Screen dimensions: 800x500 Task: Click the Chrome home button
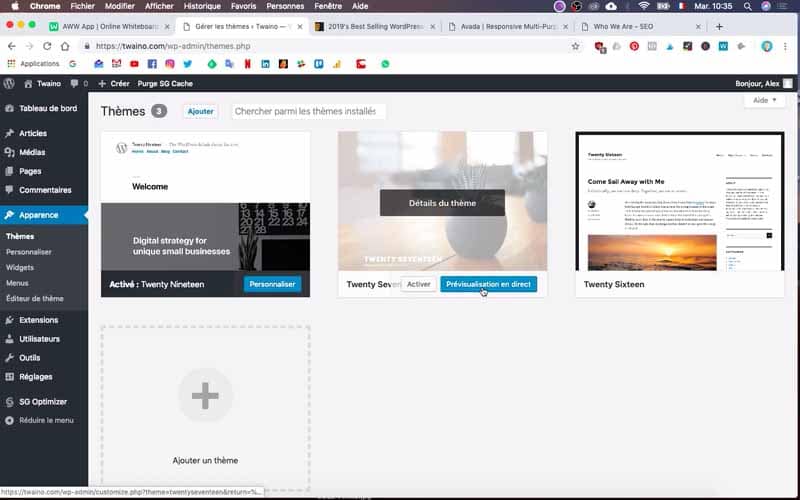point(65,46)
